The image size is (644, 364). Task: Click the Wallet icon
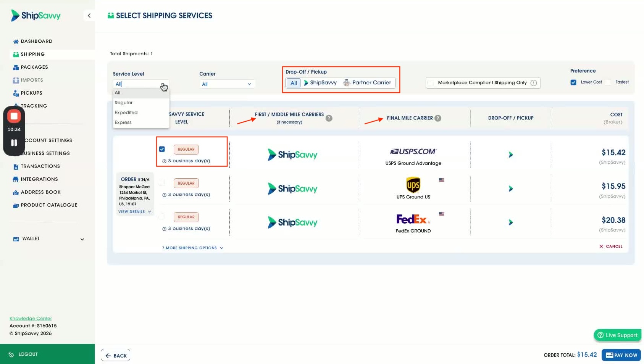tap(16, 239)
